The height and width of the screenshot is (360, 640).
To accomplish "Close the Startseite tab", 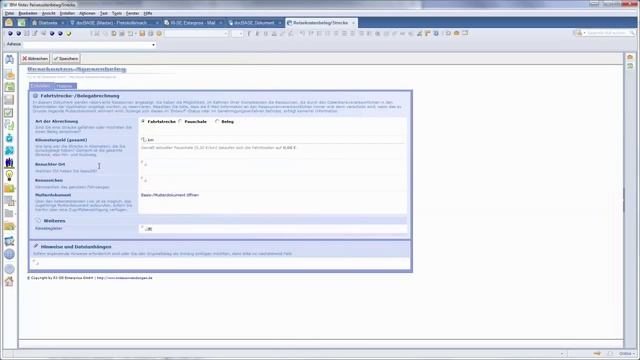I will 62,23.
